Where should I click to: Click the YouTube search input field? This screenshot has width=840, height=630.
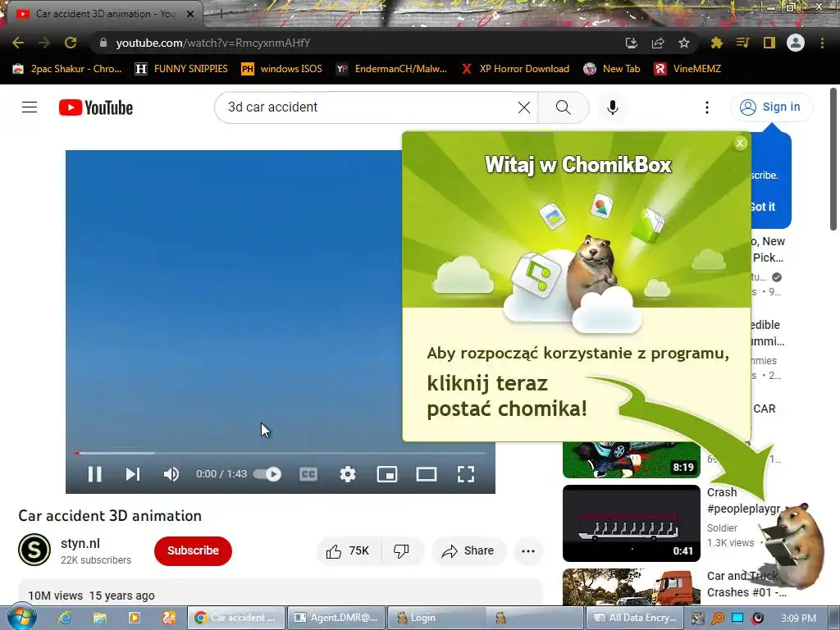pos(370,107)
